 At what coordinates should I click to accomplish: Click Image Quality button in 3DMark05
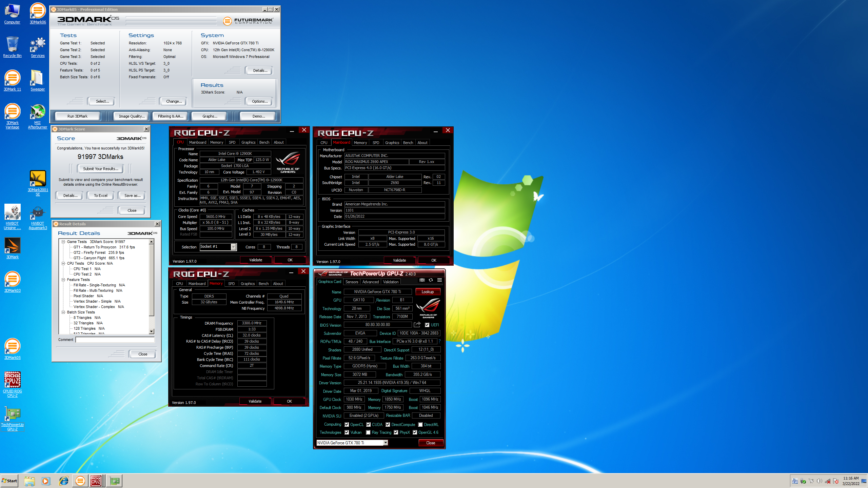point(132,116)
